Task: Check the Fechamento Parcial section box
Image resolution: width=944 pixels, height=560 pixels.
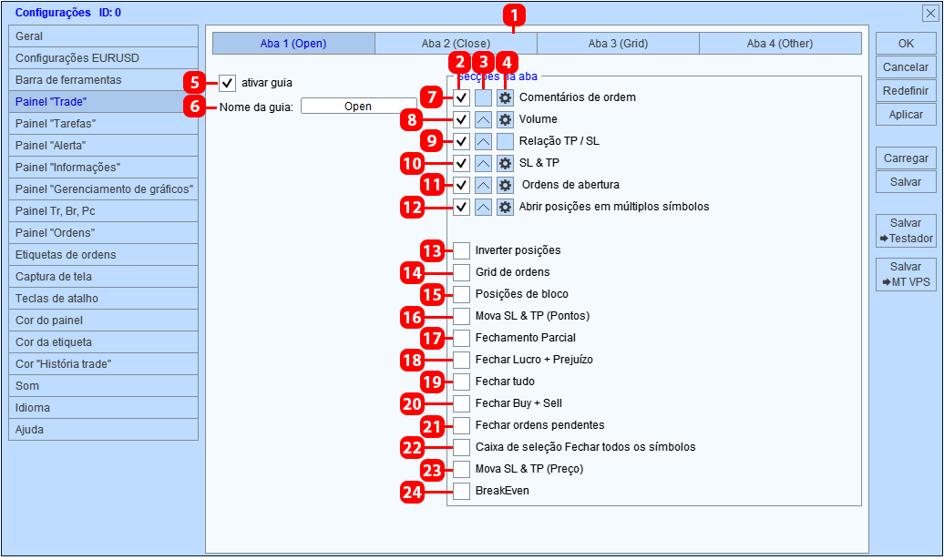Action: tap(461, 338)
